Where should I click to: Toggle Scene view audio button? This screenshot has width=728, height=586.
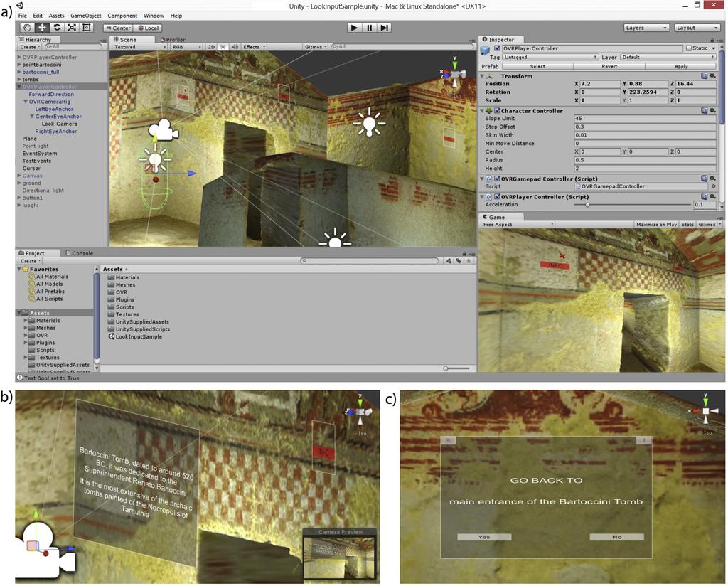tap(235, 47)
